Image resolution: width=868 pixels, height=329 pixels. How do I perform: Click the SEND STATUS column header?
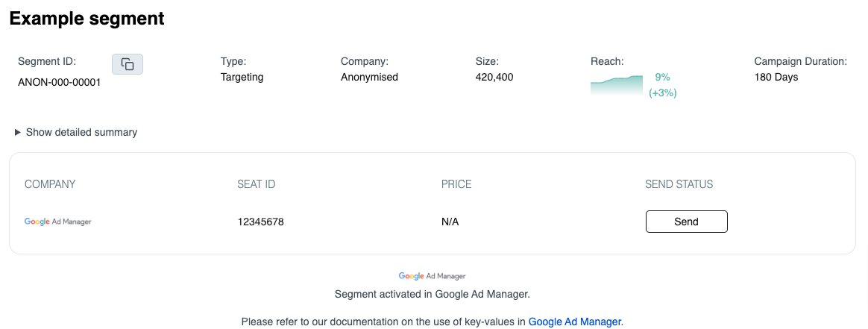[x=679, y=184]
